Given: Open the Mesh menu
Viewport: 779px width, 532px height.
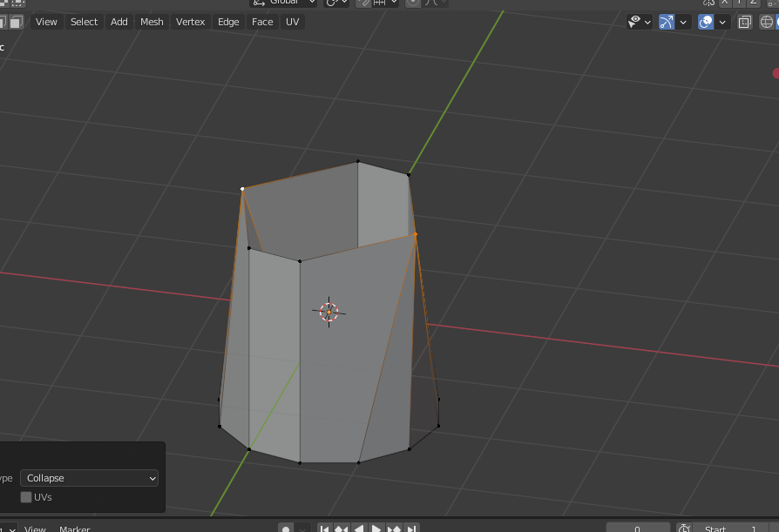Looking at the screenshot, I should (x=152, y=22).
